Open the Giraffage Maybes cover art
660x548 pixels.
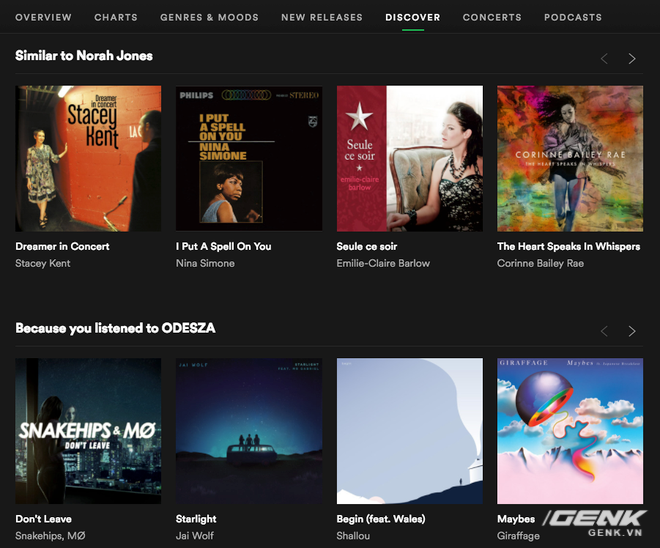(570, 431)
